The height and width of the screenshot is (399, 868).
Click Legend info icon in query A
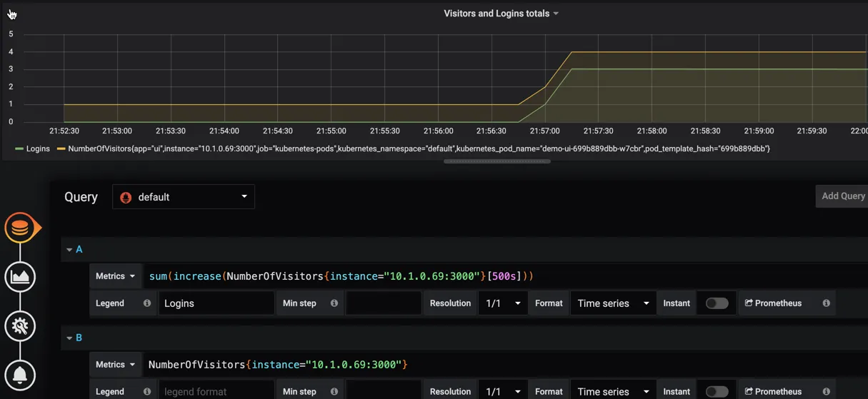click(147, 303)
